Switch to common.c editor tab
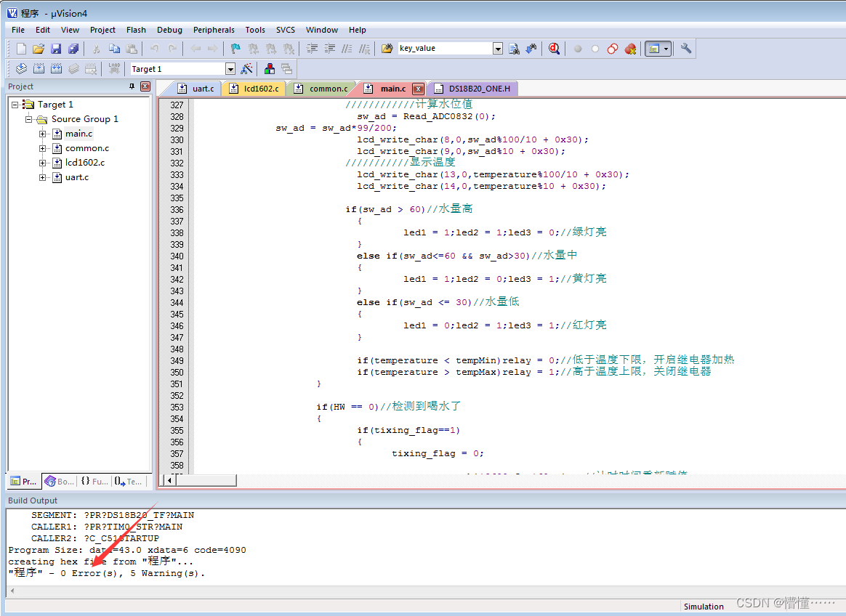This screenshot has height=616, width=846. coord(322,89)
